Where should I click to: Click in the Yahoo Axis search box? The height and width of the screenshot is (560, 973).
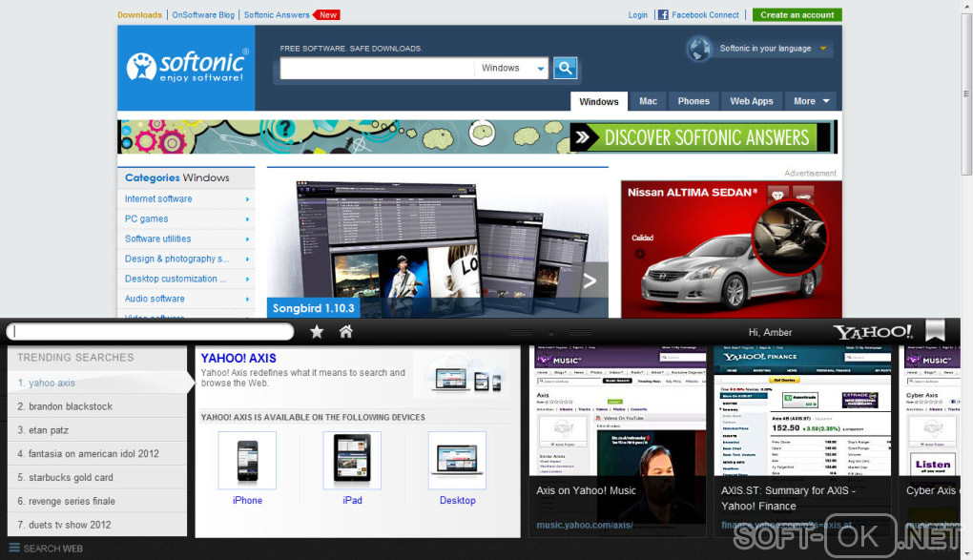point(150,332)
